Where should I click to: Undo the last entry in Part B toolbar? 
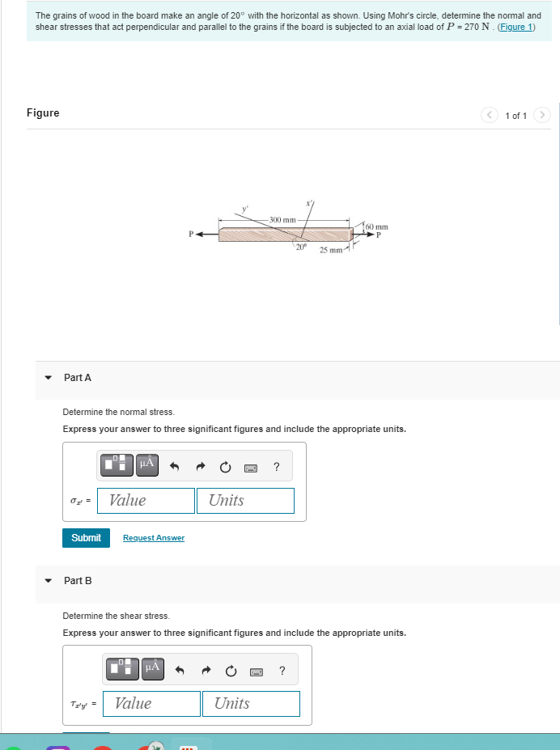point(178,669)
